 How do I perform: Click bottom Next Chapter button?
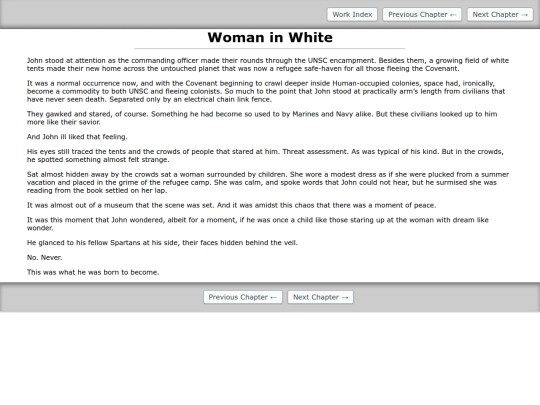tap(321, 297)
